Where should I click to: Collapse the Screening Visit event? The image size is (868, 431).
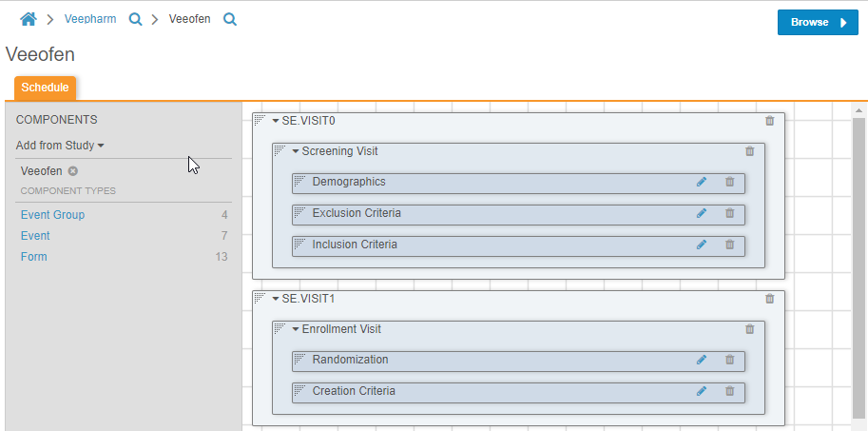[x=296, y=151]
